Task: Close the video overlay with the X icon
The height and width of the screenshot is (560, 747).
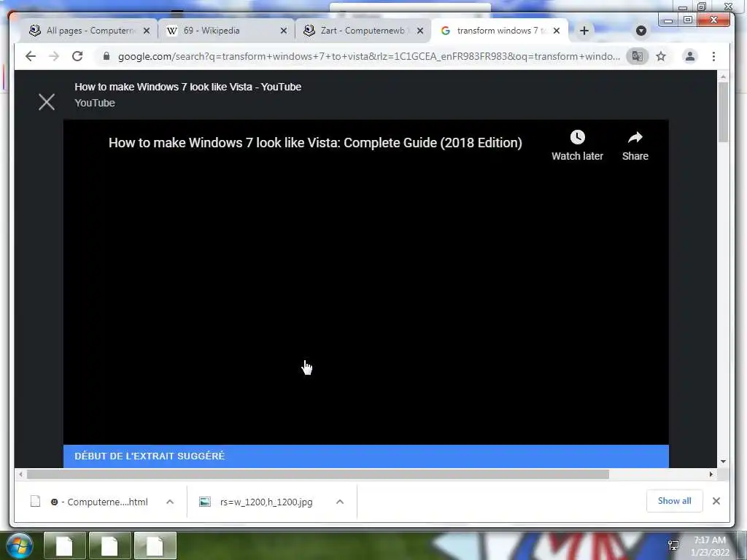Action: (x=47, y=102)
